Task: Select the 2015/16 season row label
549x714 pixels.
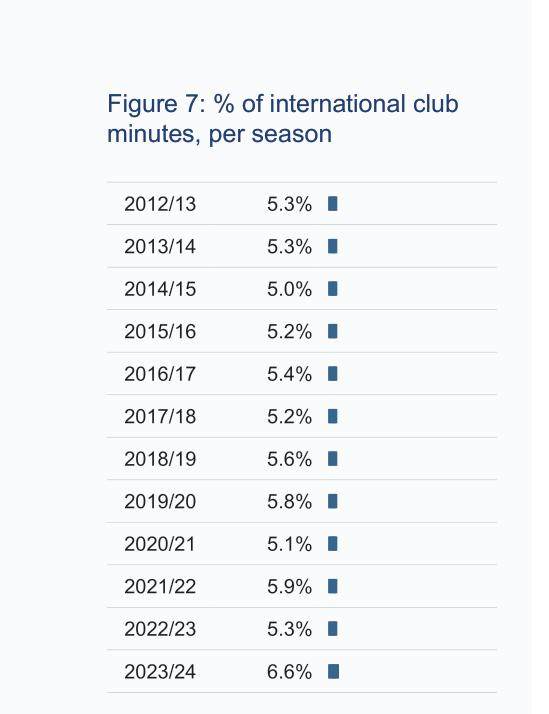Action: click(x=160, y=332)
